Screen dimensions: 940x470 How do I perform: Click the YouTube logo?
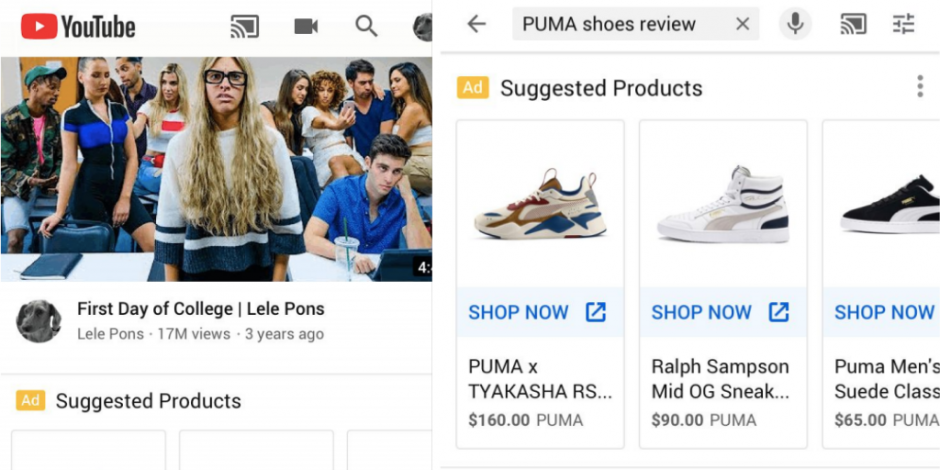[x=78, y=26]
